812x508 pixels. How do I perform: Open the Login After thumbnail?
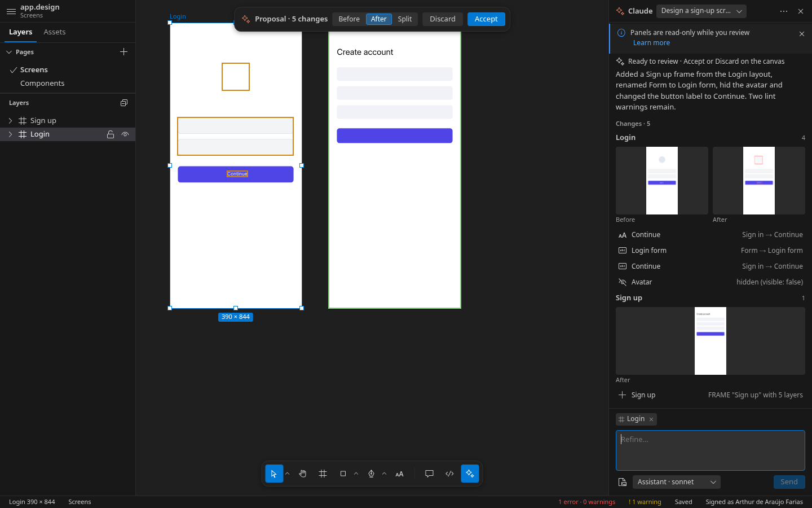click(759, 181)
